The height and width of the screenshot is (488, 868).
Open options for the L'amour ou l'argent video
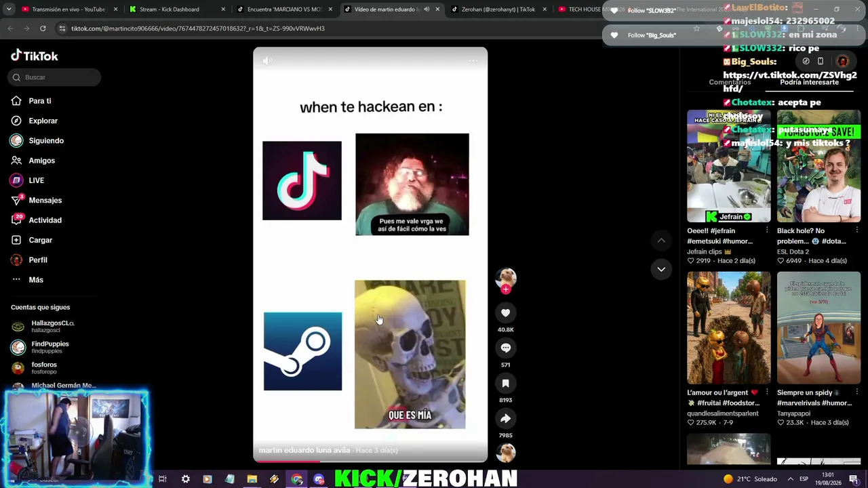tap(767, 392)
